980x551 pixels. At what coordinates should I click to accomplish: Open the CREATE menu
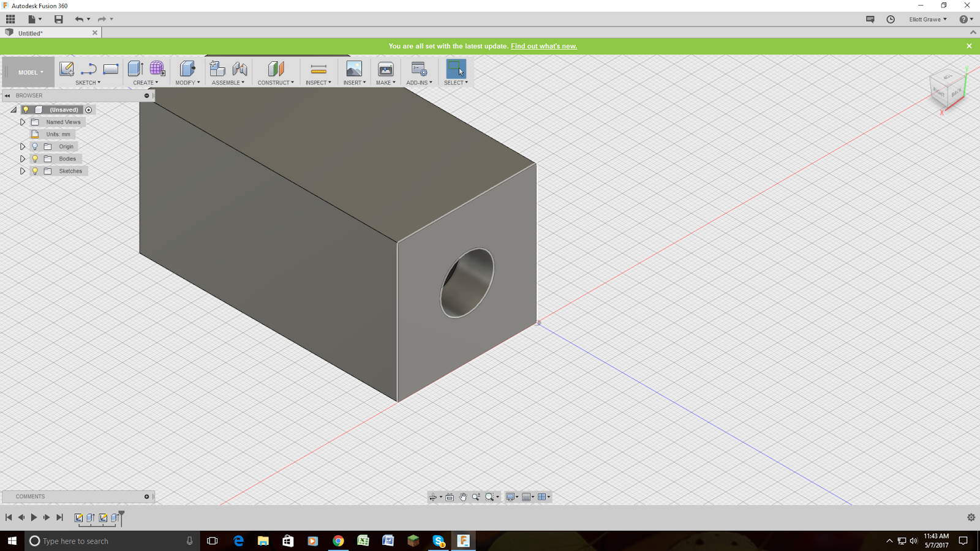(146, 83)
